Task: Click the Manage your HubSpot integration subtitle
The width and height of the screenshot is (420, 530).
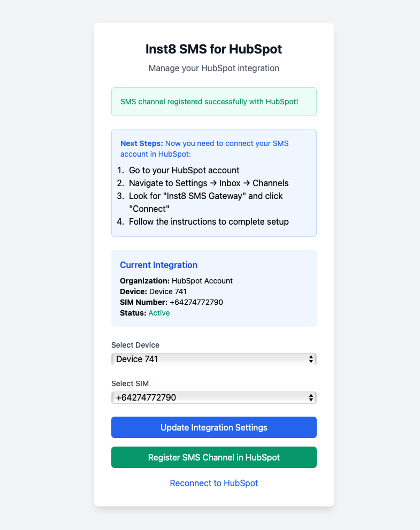Action: (213, 68)
